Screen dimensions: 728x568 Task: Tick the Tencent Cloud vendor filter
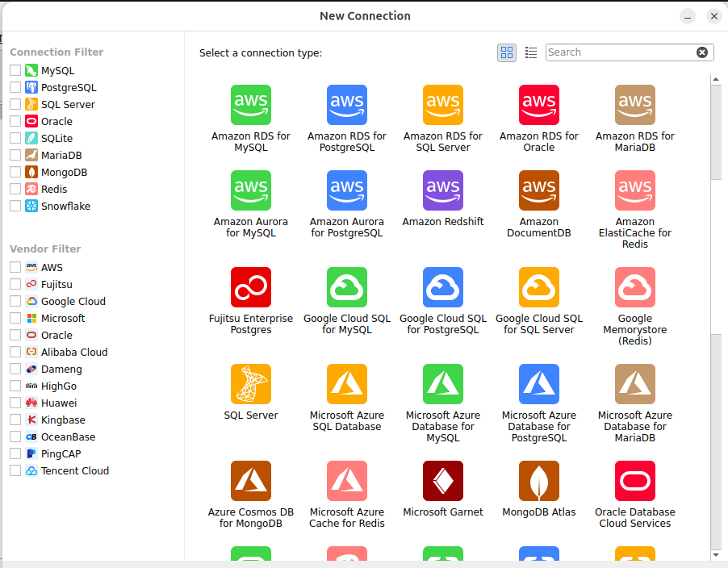pos(15,471)
